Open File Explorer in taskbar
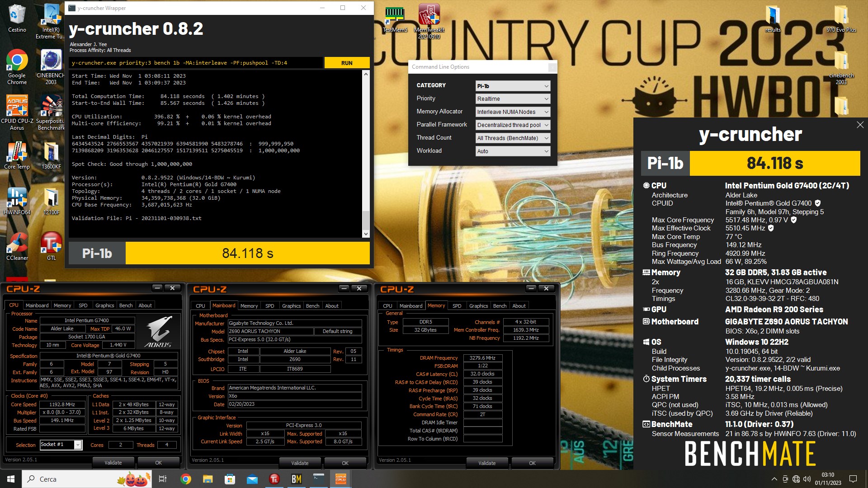The width and height of the screenshot is (868, 488). click(x=208, y=479)
